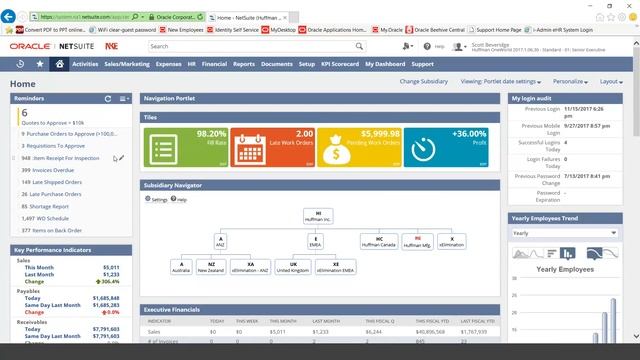Click the Sales This Month KPI value
The image size is (640, 360).
111,267
